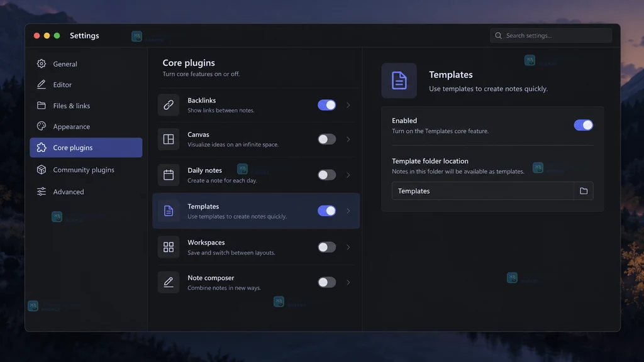Turn on the Note composer switch
644x362 pixels.
pos(327,282)
